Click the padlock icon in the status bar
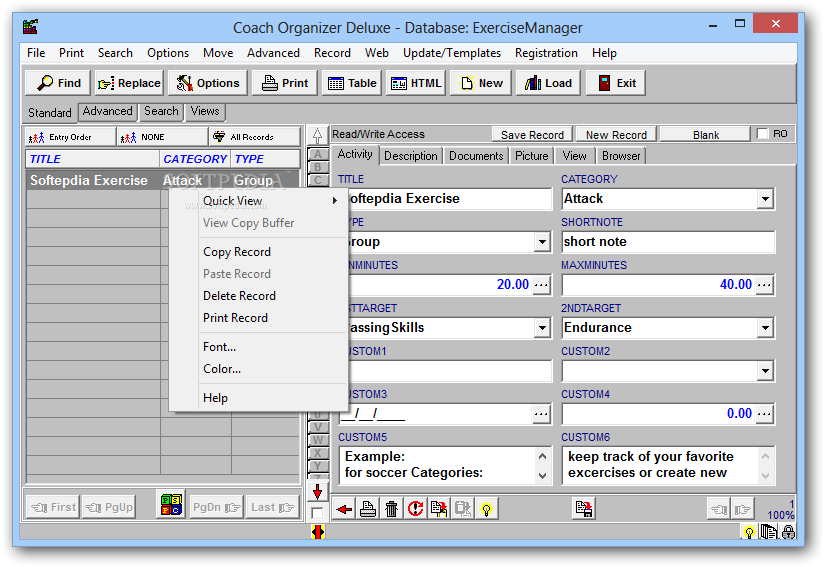Image resolution: width=825 pixels, height=567 pixels. [x=788, y=532]
